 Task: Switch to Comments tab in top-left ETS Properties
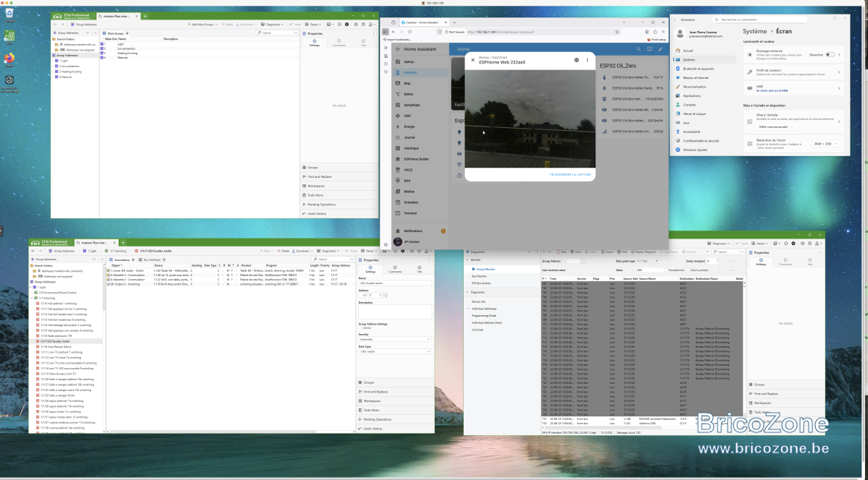pos(339,43)
